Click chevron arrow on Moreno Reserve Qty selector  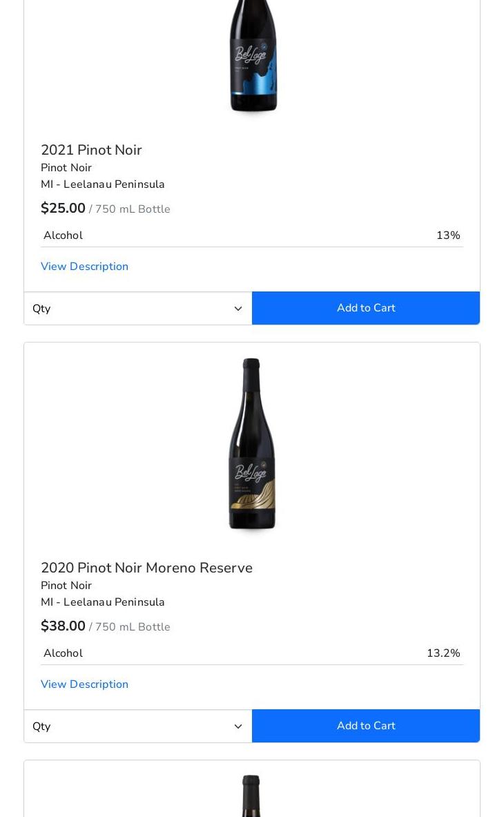pos(238,727)
